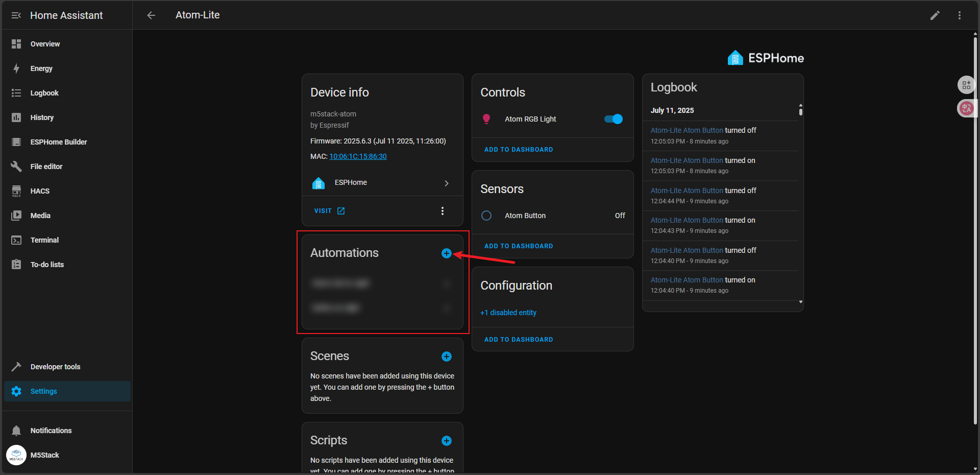Click Atom RGB Light entity name

530,119
